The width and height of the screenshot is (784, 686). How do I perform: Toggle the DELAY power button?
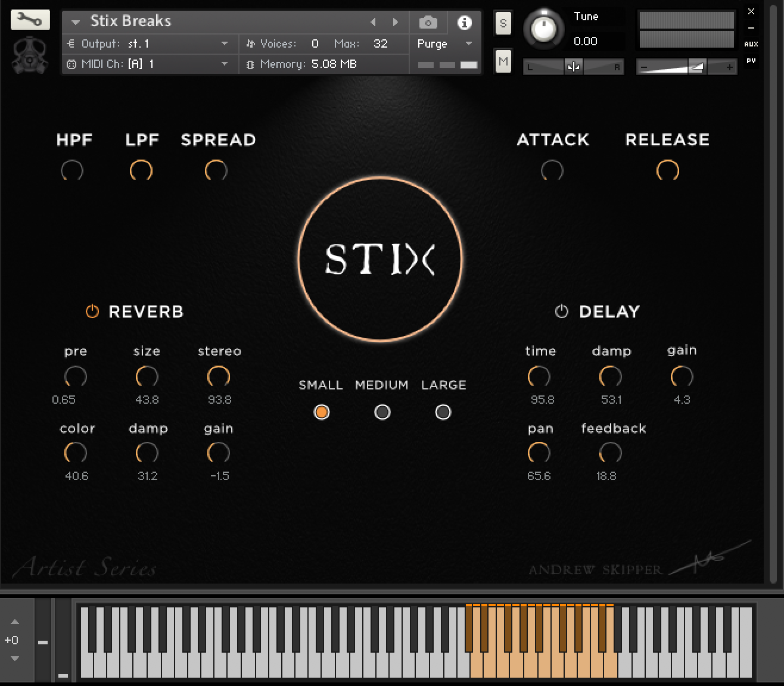[x=562, y=311]
